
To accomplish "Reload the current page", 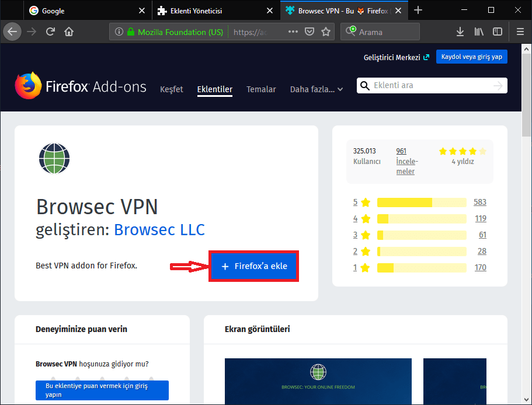I will 51,32.
